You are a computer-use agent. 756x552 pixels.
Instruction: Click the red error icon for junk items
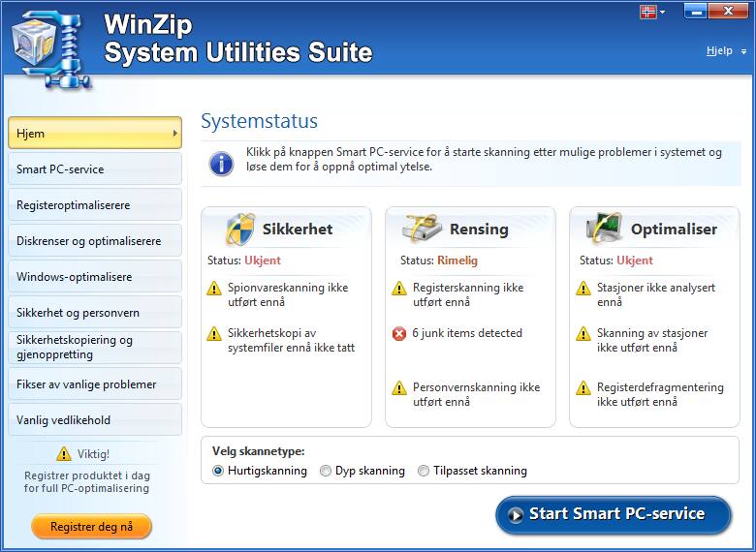pos(398,334)
